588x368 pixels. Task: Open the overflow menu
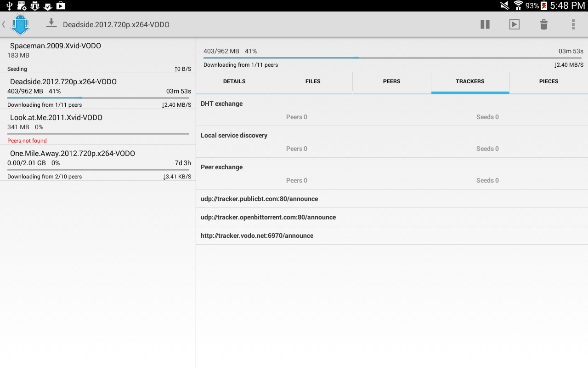pos(573,24)
